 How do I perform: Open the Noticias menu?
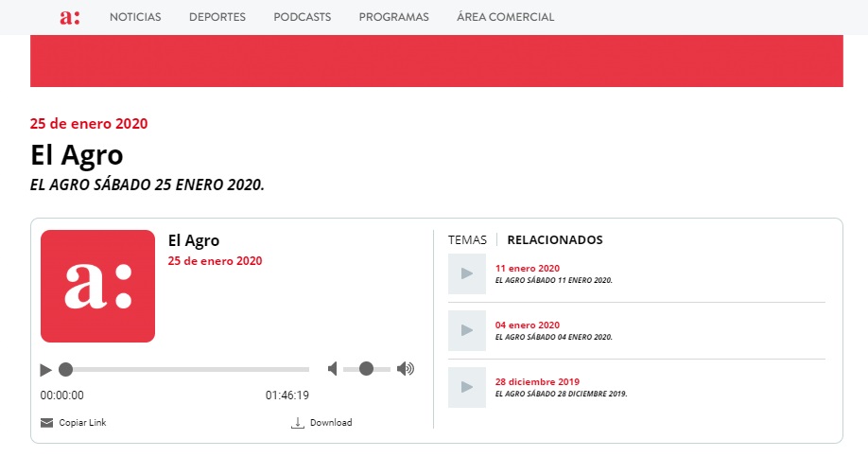click(135, 17)
